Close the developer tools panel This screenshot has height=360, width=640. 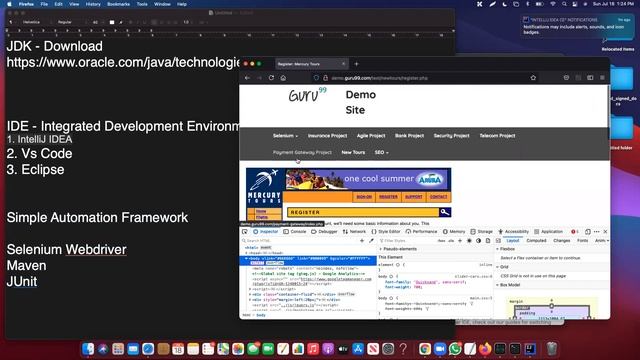coord(605,231)
